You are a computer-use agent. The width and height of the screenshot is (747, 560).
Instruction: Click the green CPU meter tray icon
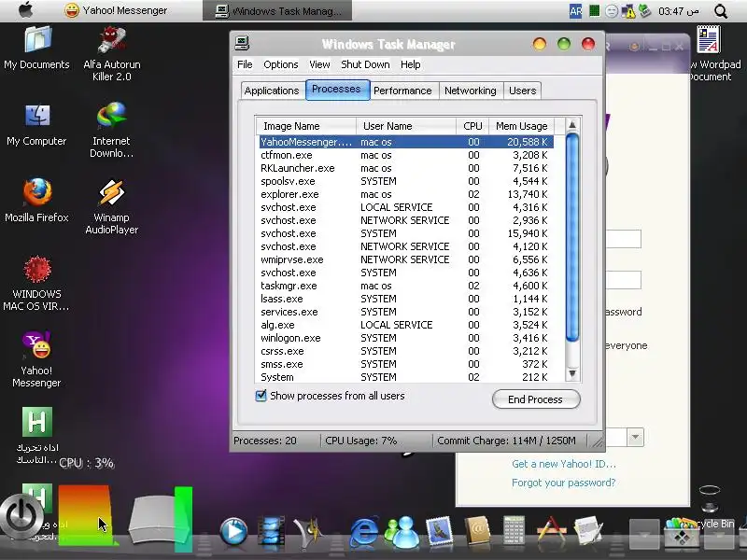[x=594, y=10]
